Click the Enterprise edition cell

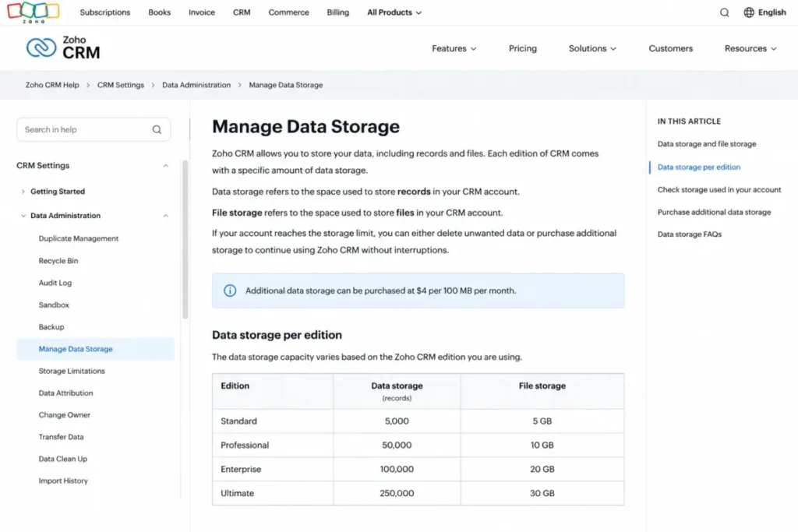click(273, 469)
